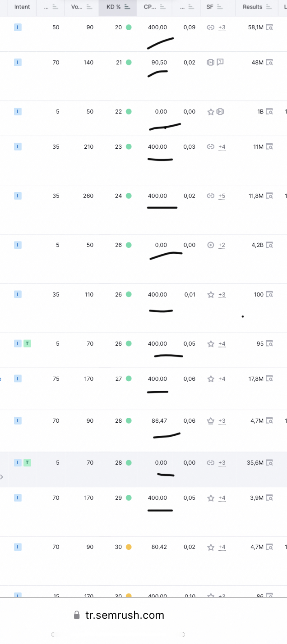The image size is (287, 644).
Task: Click the Intent column header
Action: 22,7
